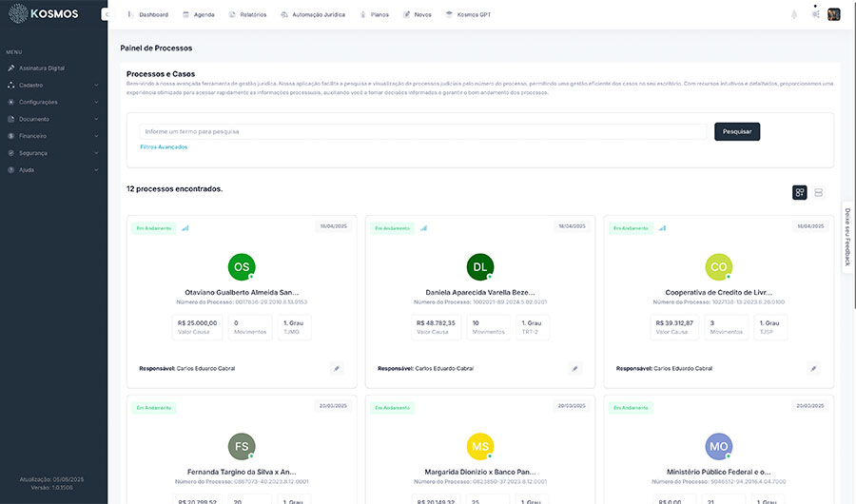Click the search term input field
Screen dimensions: 856x504
(x=423, y=131)
